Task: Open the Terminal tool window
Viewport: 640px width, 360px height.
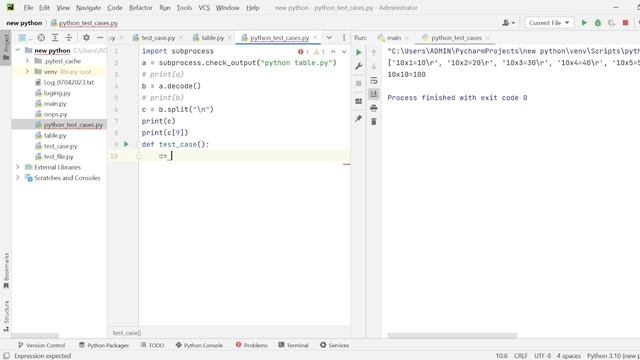Action: [293, 345]
